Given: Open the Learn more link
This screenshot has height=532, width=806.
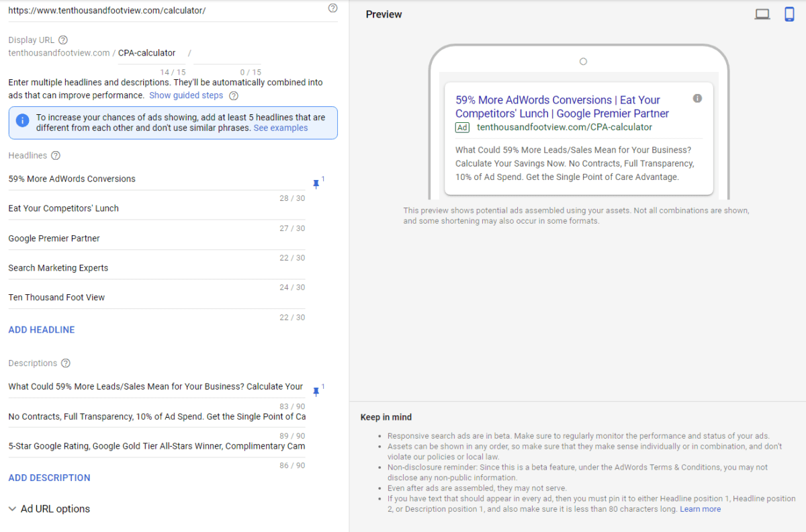Looking at the screenshot, I should (x=700, y=509).
